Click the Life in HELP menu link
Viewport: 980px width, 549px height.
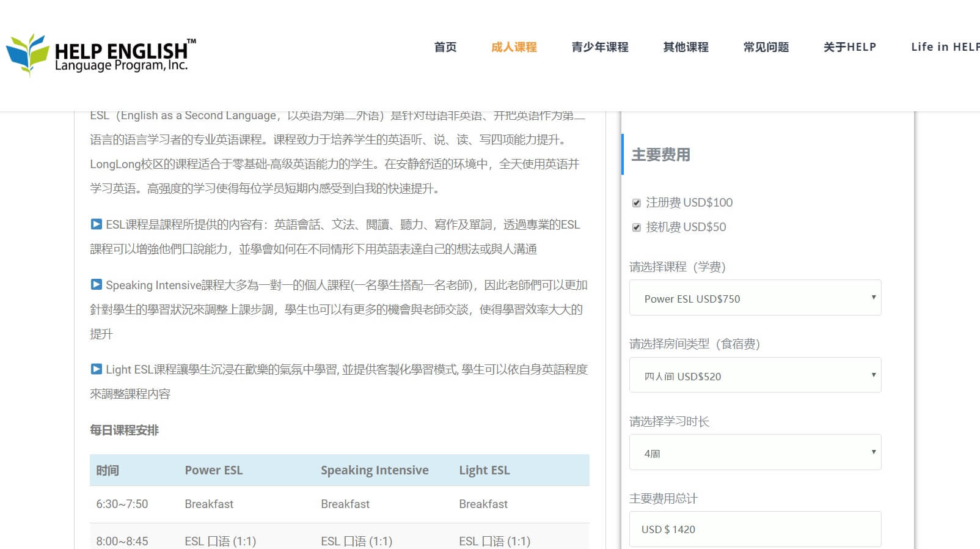(944, 47)
